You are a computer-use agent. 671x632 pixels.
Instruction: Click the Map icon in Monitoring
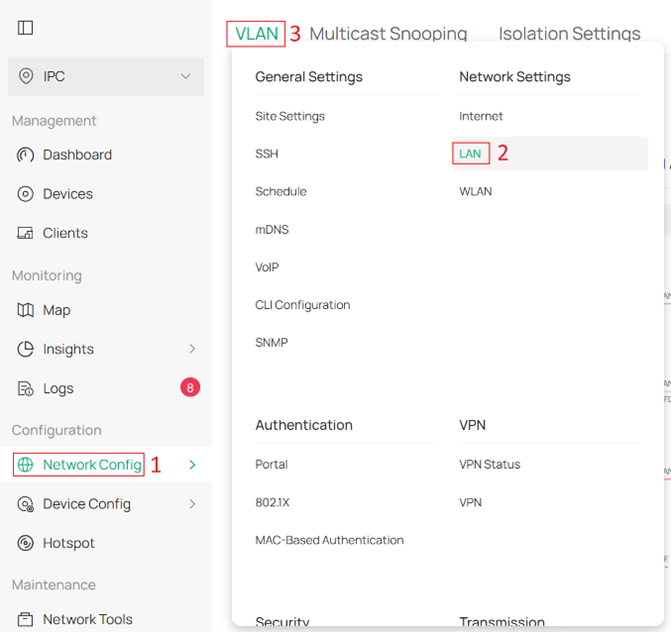(x=25, y=310)
